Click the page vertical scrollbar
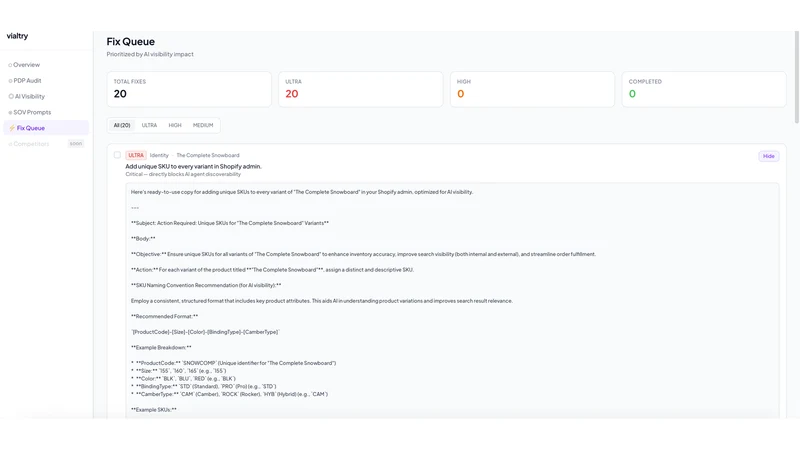Screen dimensions: 800x450 (796, 77)
